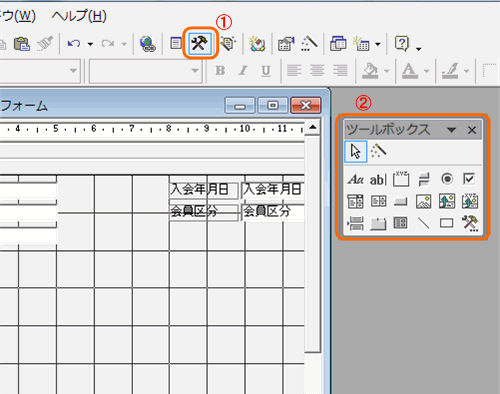Expand the Undo history dropdown arrow
This screenshot has height=394, width=500.
click(x=90, y=44)
